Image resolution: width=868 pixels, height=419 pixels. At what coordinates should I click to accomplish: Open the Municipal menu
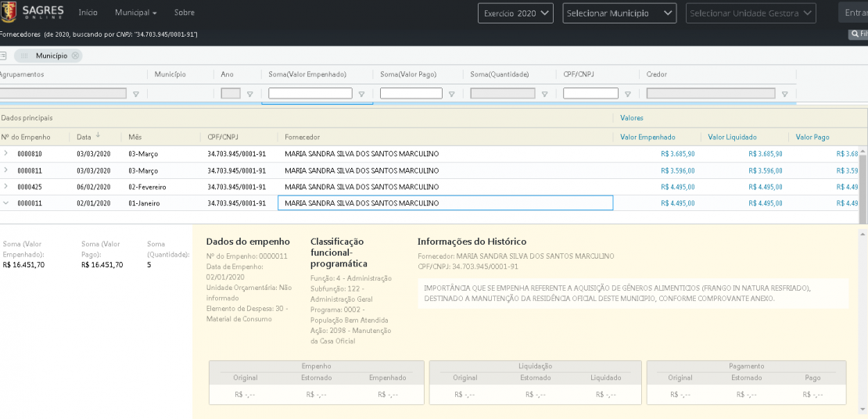[135, 13]
